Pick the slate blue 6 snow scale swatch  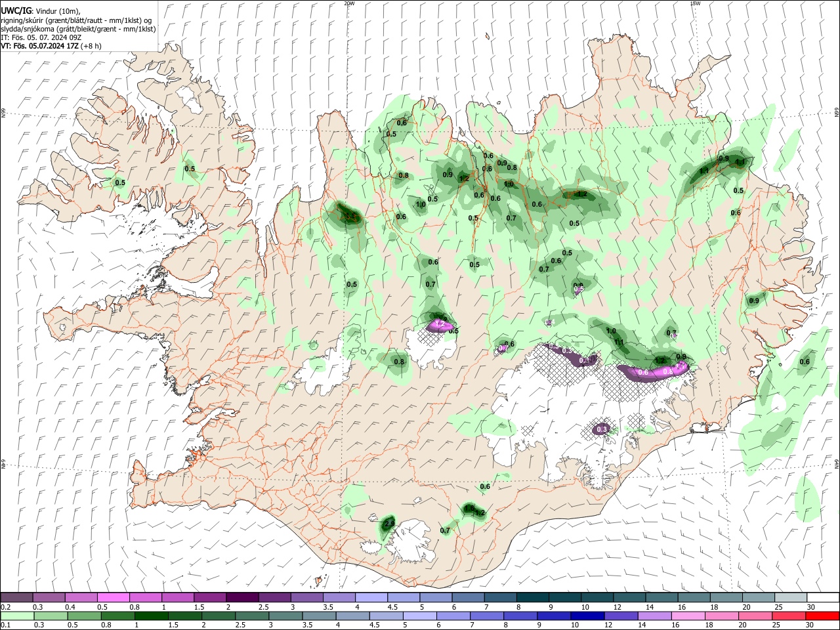469,597
